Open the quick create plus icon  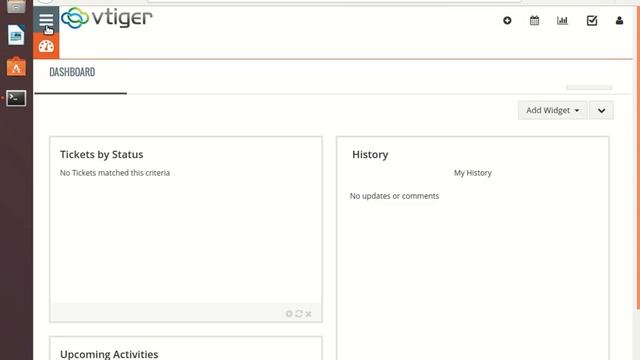coord(507,20)
